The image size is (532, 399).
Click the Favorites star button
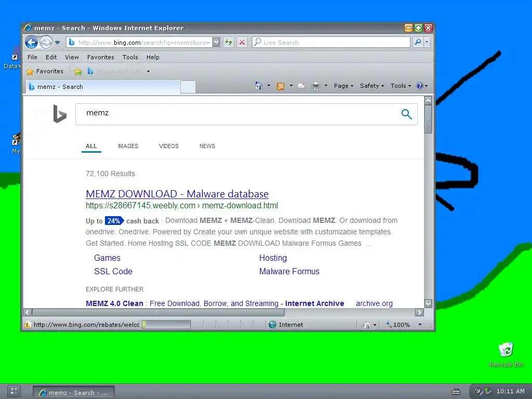click(x=45, y=71)
